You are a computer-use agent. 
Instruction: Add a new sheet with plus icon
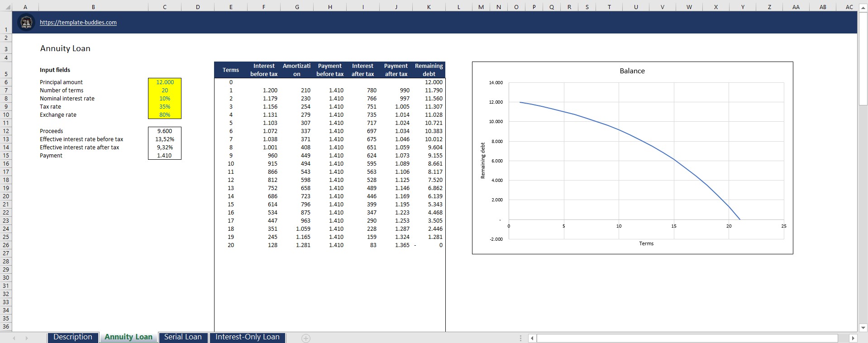point(306,338)
